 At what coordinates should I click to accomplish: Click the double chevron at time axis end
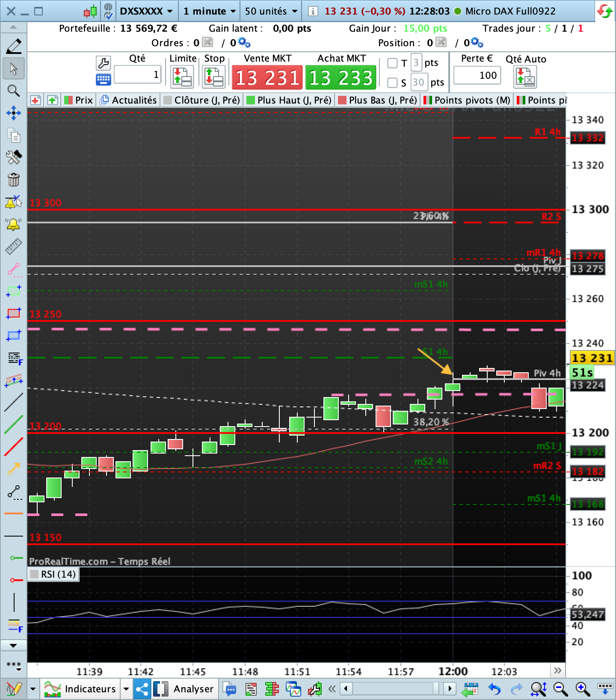click(x=557, y=670)
